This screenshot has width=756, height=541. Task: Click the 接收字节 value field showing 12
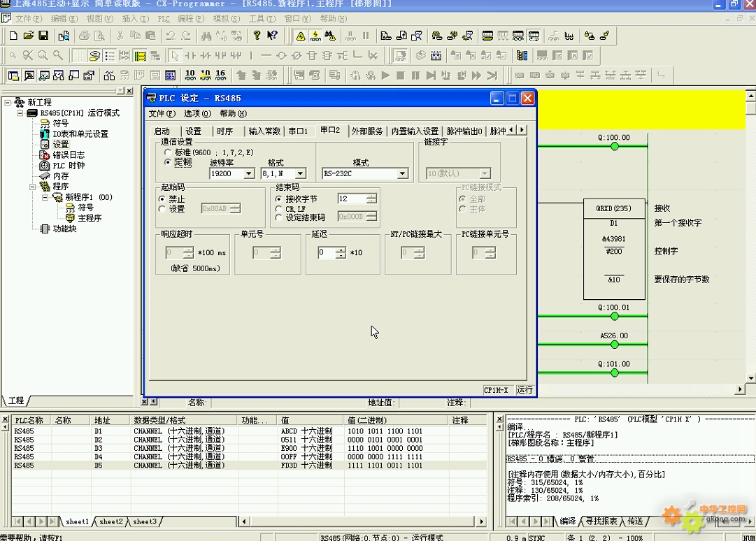(352, 199)
